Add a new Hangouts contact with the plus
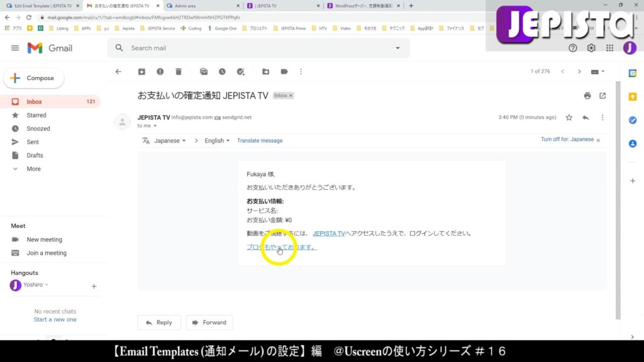Screen dimensions: 644x362 click(94, 287)
